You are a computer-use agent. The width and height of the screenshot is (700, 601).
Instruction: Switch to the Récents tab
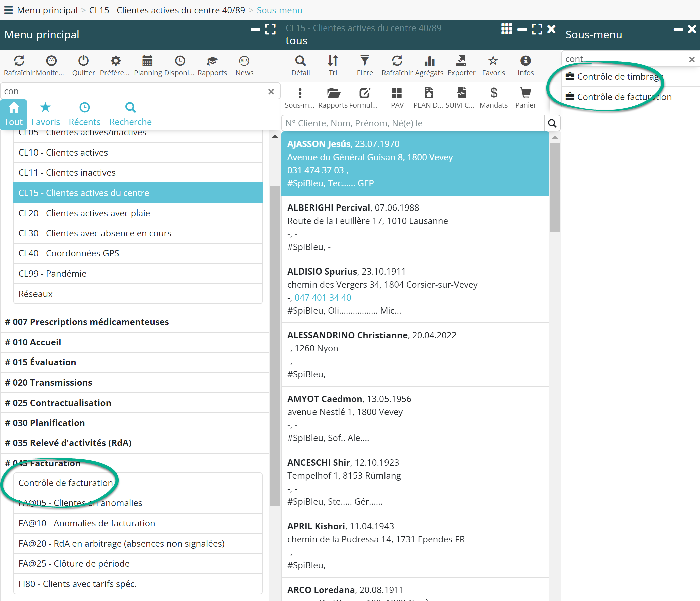[x=84, y=114]
